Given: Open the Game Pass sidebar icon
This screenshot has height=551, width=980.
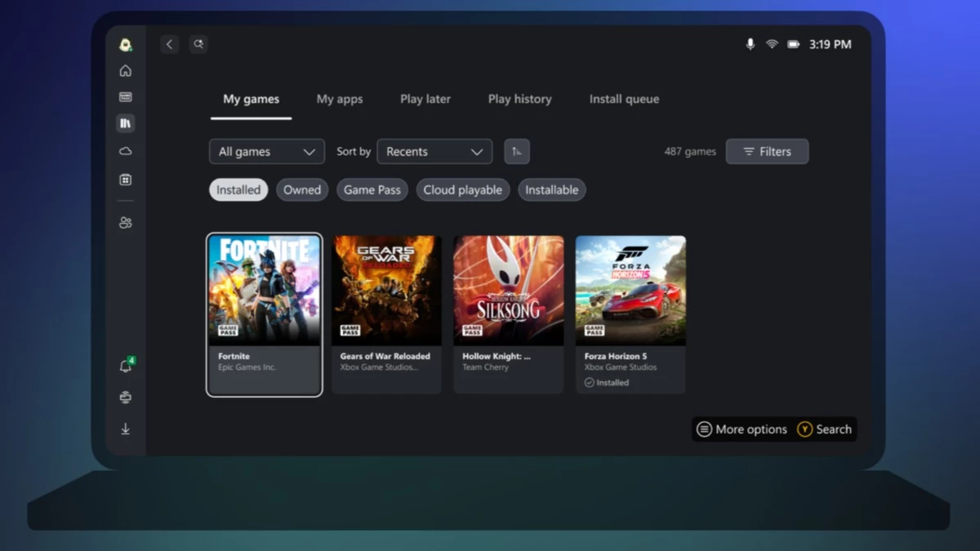Looking at the screenshot, I should pyautogui.click(x=125, y=96).
